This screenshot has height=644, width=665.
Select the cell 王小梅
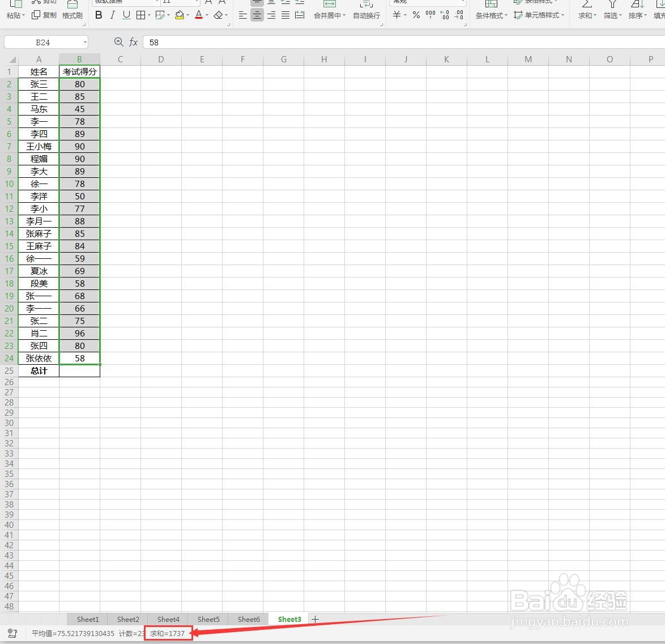[39, 147]
